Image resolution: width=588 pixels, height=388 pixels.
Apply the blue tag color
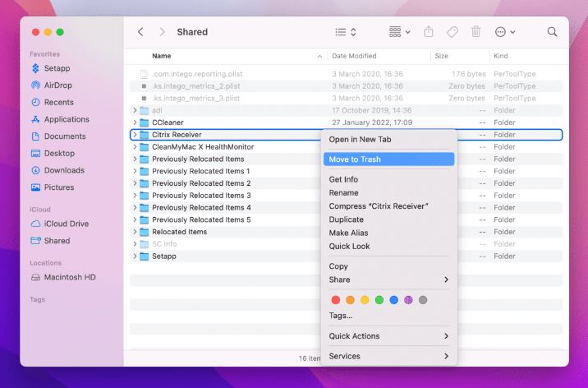pos(393,300)
